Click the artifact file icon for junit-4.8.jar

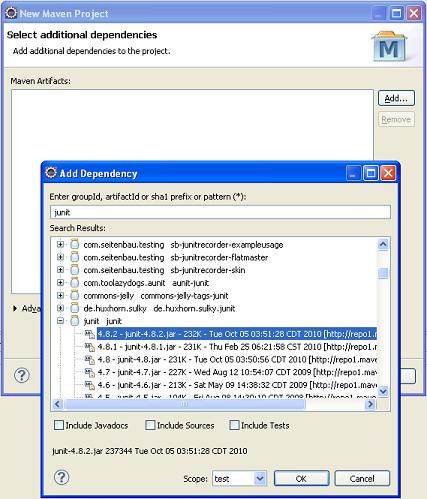[89, 359]
